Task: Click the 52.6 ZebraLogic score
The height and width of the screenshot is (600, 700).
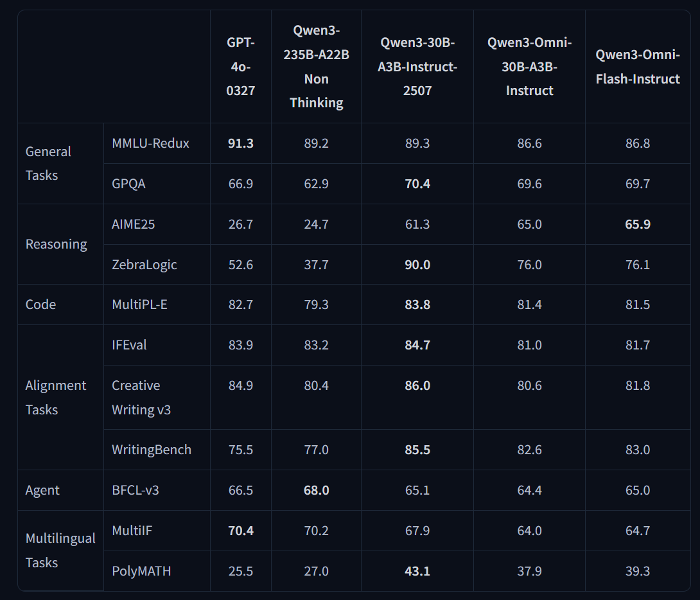Action: (x=241, y=265)
